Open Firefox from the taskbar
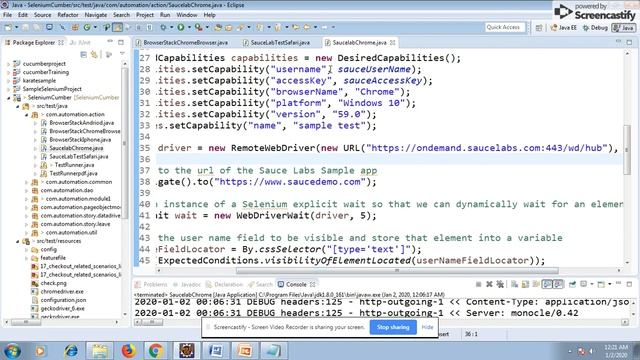The image size is (640, 360). 128,351
